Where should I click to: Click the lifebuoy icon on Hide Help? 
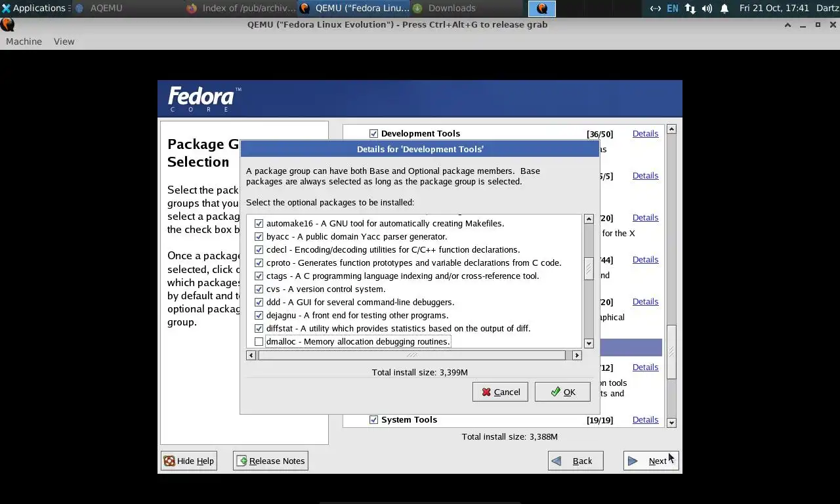pyautogui.click(x=169, y=461)
